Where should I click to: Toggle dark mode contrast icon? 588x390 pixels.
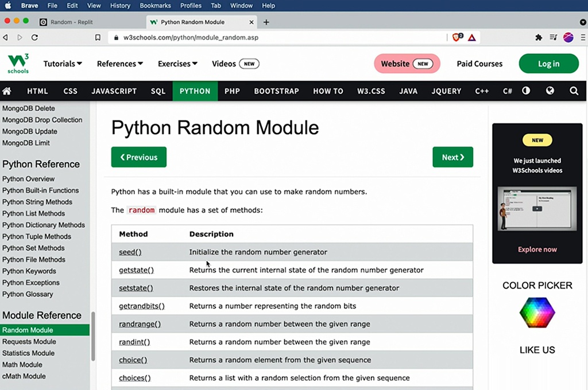tap(526, 91)
